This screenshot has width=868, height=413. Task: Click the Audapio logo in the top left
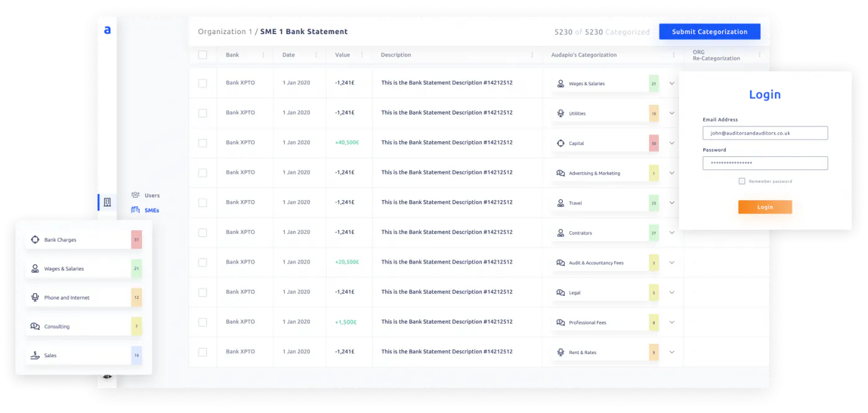(108, 29)
